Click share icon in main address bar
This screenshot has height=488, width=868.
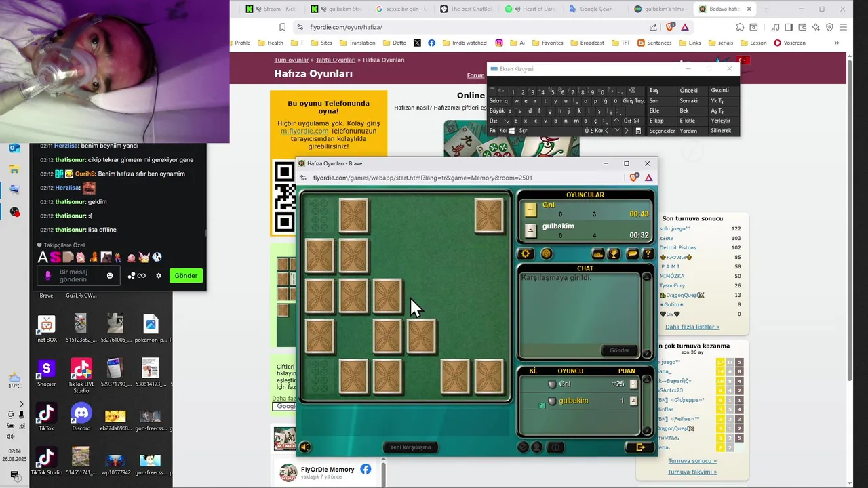coord(653,27)
